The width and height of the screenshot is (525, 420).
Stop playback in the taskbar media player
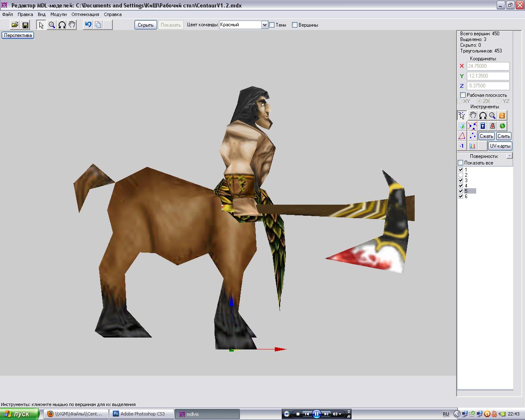pyautogui.click(x=298, y=414)
